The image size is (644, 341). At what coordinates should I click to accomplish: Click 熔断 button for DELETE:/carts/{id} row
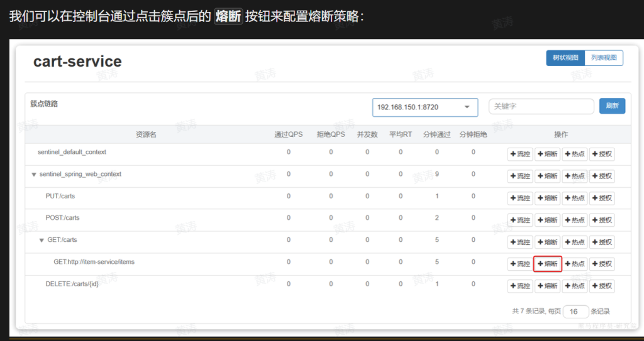point(547,286)
